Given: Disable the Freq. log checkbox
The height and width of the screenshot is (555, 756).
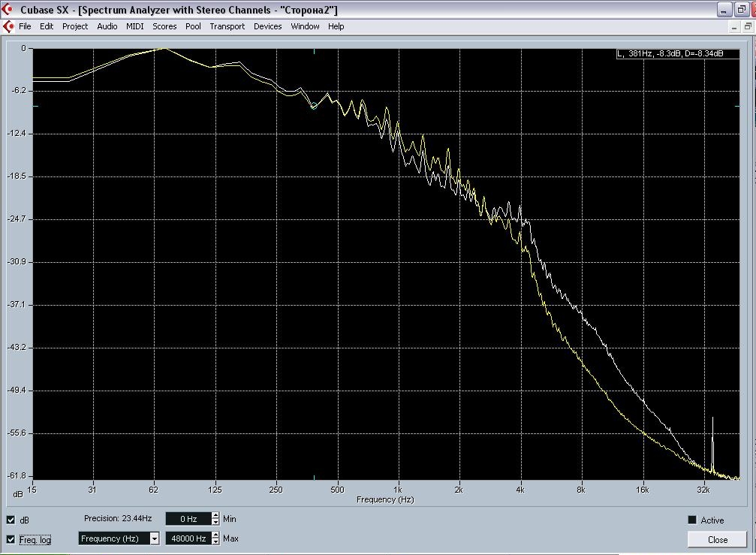Looking at the screenshot, I should [11, 539].
